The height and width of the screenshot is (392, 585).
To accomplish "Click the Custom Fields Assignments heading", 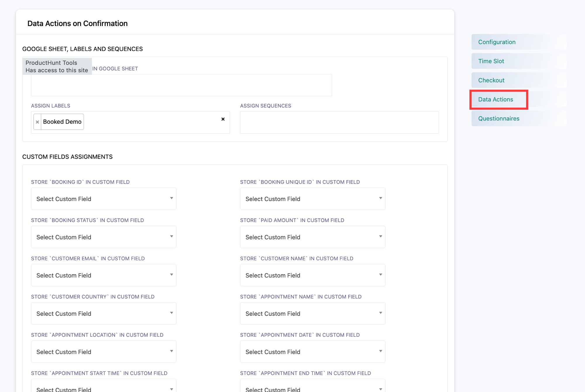I will pos(67,157).
